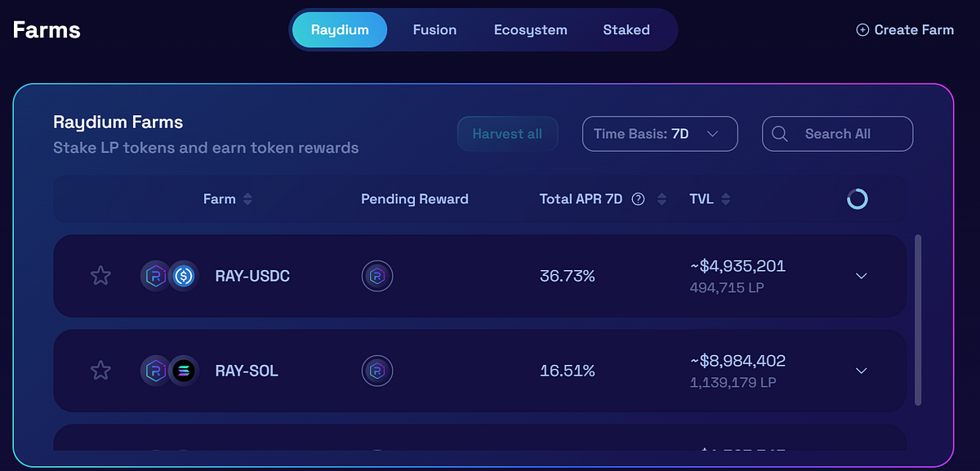Switch to the Ecosystem tab

coord(531,30)
